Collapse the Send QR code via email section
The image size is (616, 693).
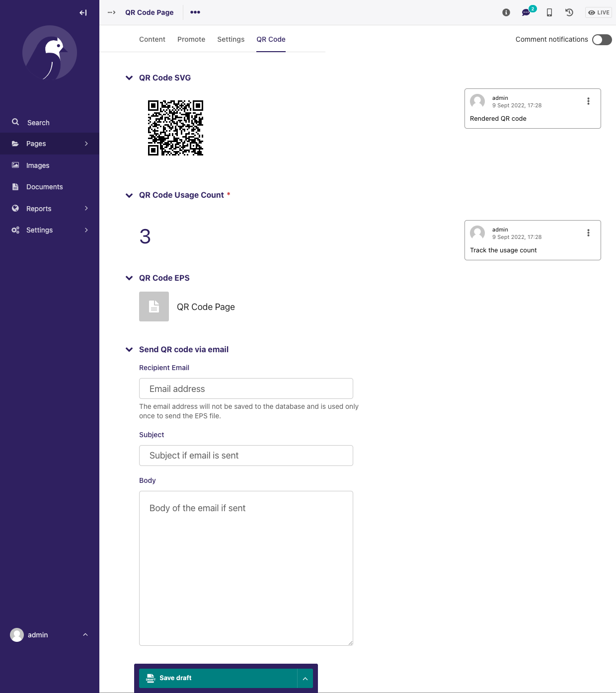click(129, 350)
